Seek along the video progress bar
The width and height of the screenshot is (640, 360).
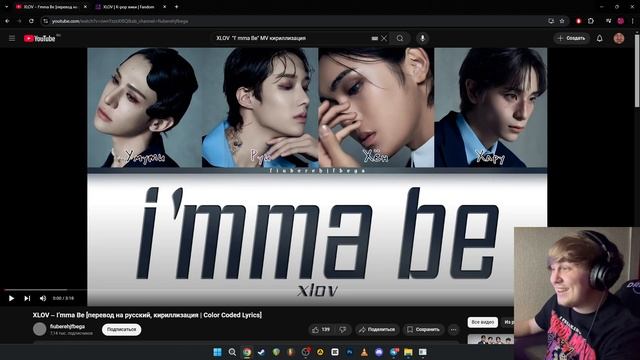point(46,290)
